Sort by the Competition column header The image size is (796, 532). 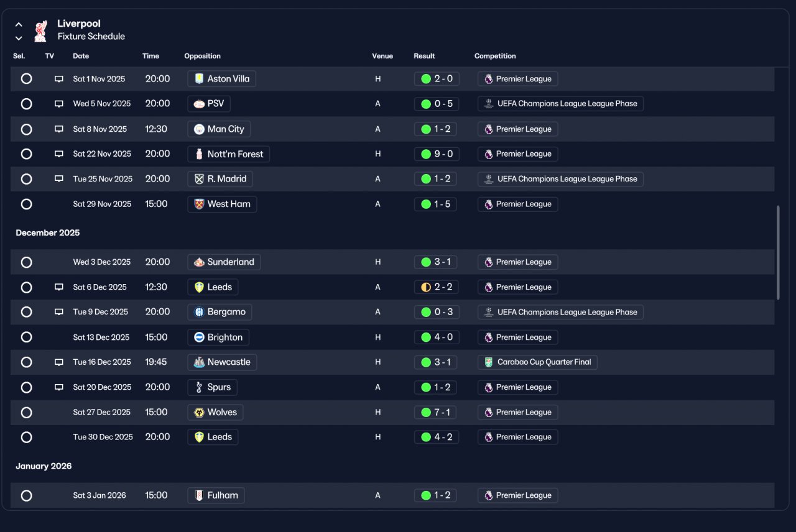click(495, 56)
